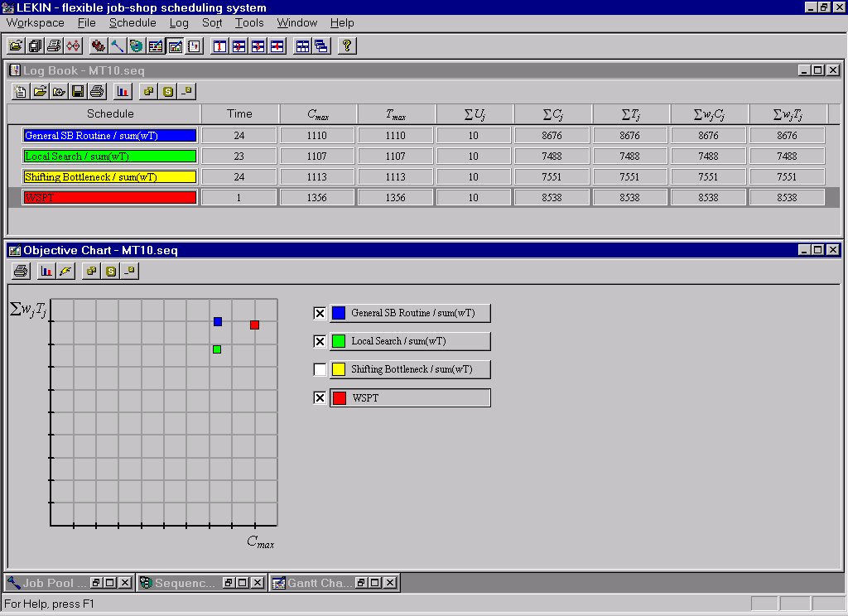Click the 'S' icon in Objective Chart toolbar
The height and width of the screenshot is (616, 848).
[110, 271]
